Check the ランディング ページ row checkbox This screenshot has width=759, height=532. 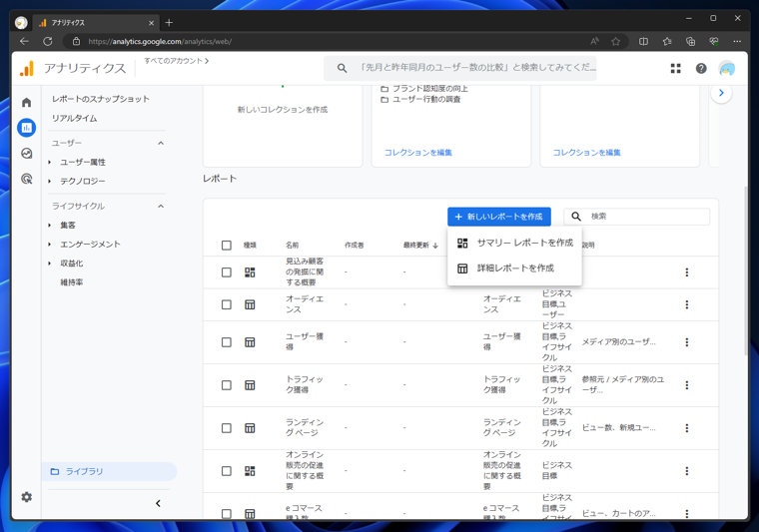point(226,428)
